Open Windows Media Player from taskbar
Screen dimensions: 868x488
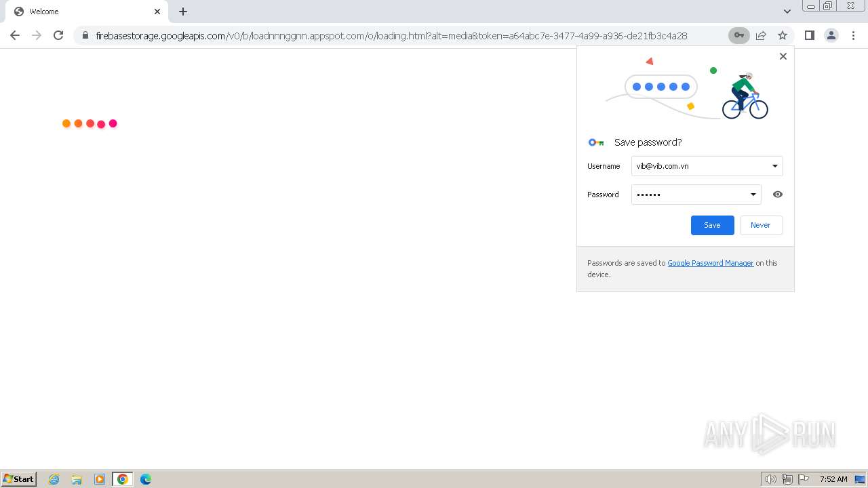click(x=100, y=479)
